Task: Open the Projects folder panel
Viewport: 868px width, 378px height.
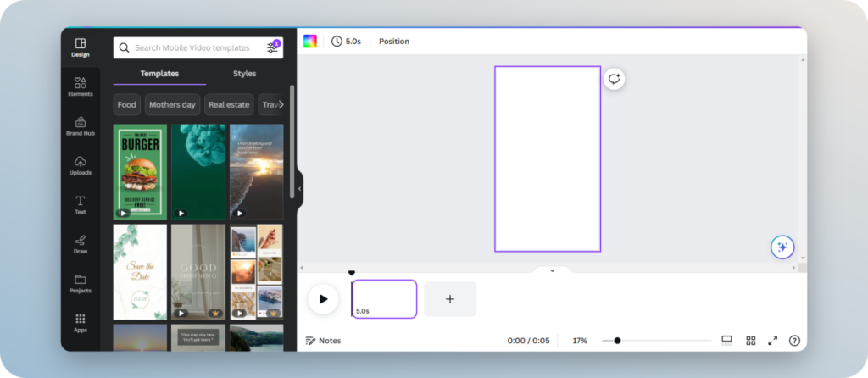Action: (81, 284)
